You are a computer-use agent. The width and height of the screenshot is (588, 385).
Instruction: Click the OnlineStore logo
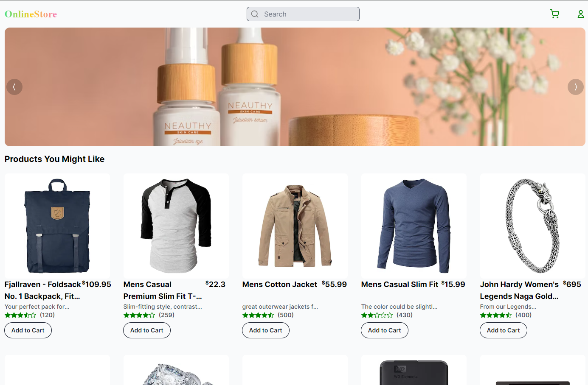[31, 14]
